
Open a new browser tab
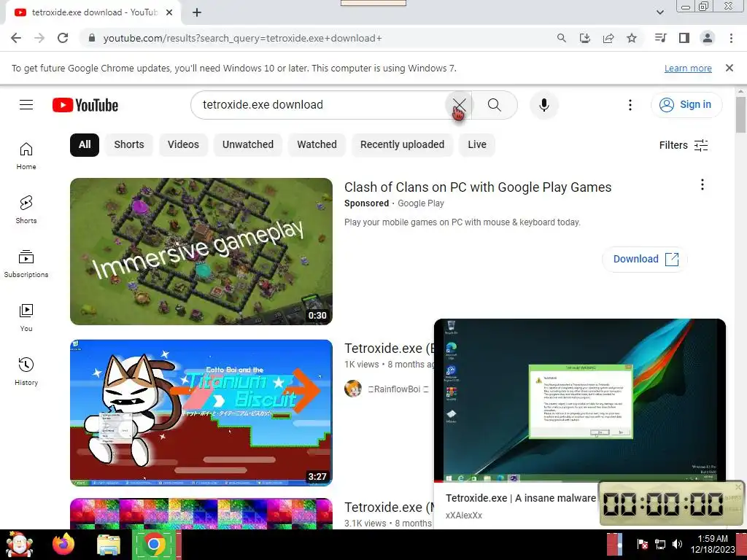pos(197,12)
